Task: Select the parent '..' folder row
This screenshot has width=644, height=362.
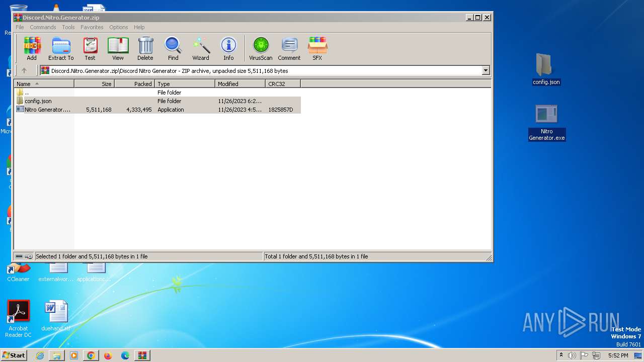Action: coord(157,93)
